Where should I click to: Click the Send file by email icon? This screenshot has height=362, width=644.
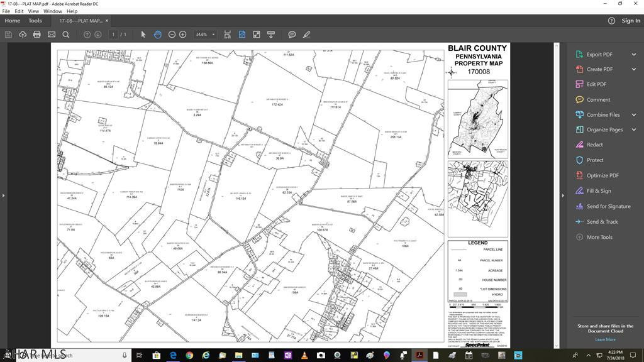[52, 35]
